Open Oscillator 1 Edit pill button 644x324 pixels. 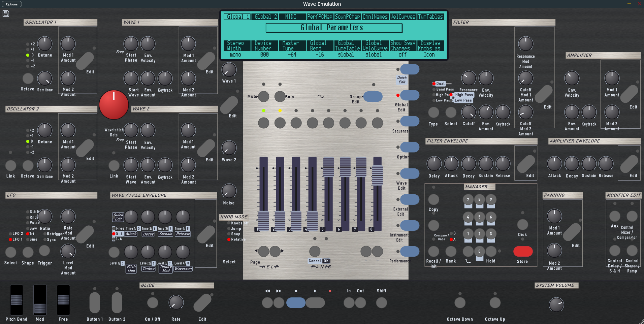point(85,61)
